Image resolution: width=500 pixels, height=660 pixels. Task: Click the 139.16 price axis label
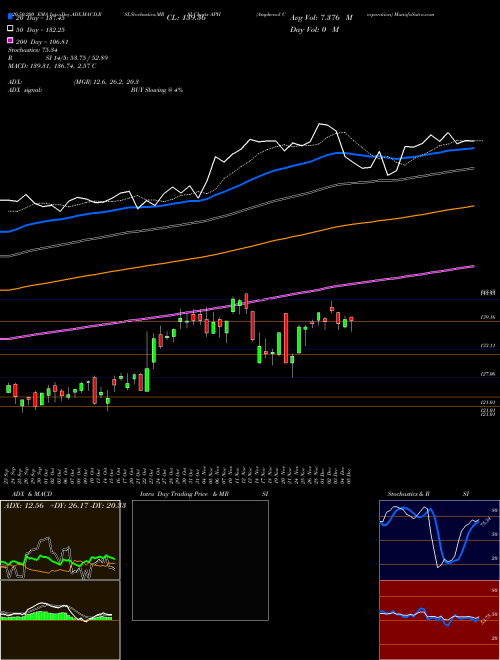(x=488, y=317)
